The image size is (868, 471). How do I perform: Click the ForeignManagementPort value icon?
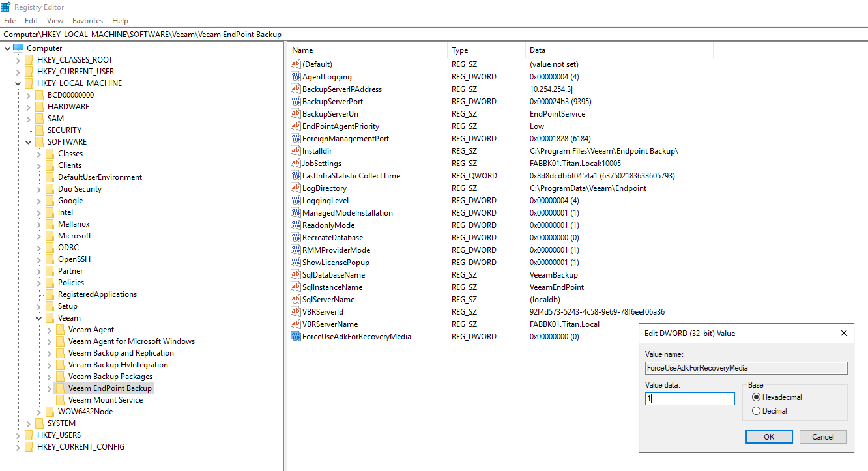[295, 139]
